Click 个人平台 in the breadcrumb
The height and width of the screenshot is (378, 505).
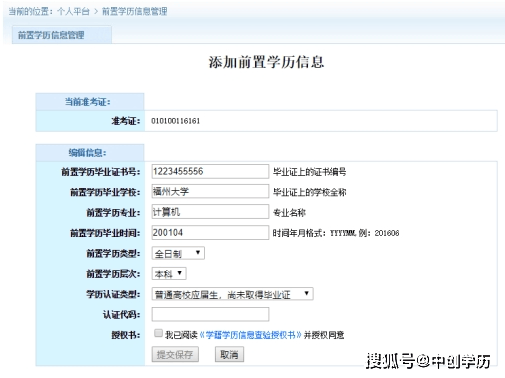(x=73, y=11)
